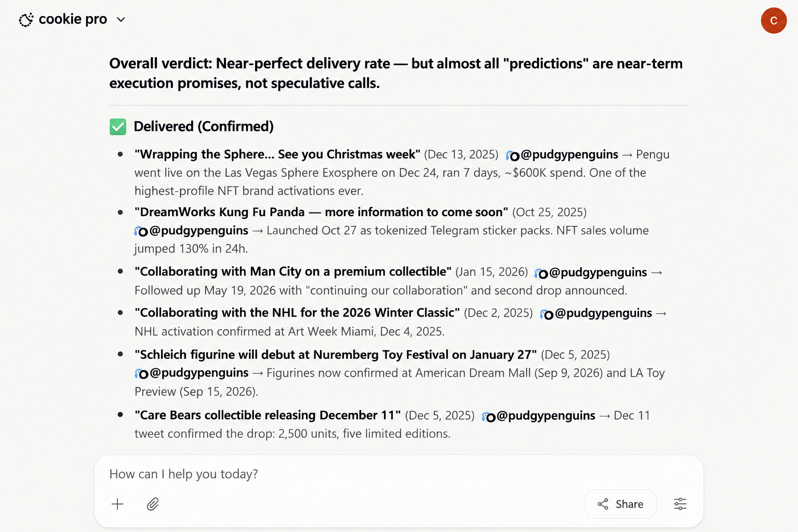Open @pudgypenguins link in Sphere item
Screen dimensions: 798x532
click(x=569, y=155)
